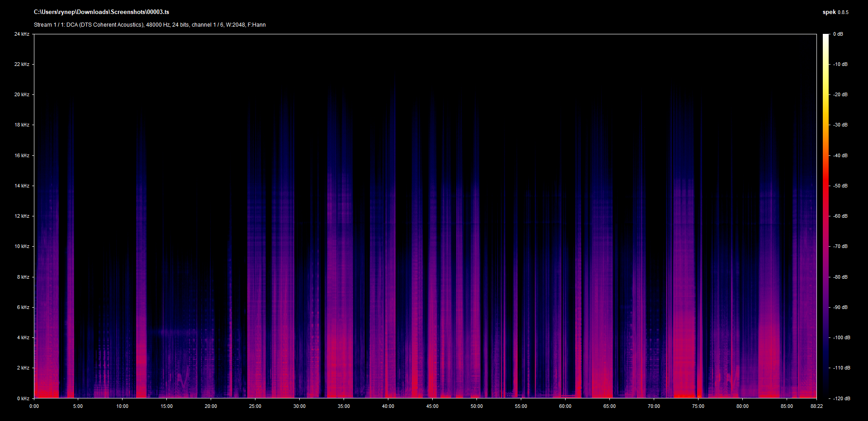The width and height of the screenshot is (868, 421).
Task: Click the 16 kHz frequency axis label
Action: 22,155
